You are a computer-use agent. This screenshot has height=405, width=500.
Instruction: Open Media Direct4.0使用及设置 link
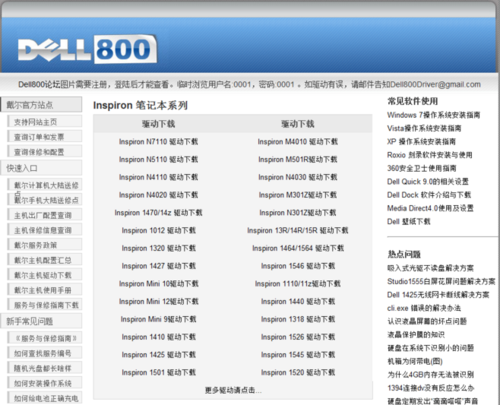coord(430,208)
